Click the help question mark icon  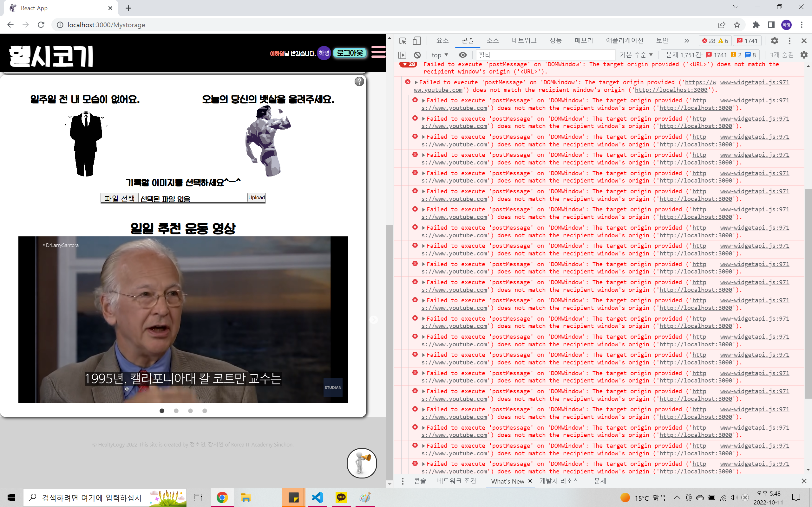point(359,81)
